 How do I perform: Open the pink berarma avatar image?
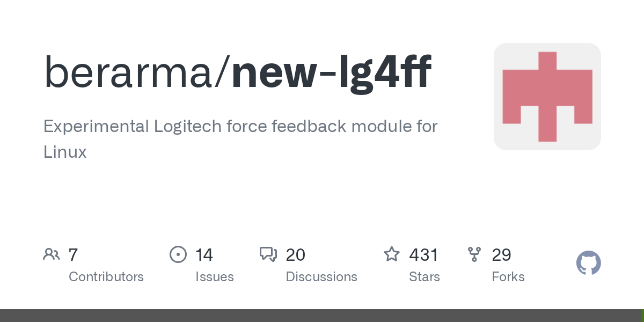pos(547,97)
